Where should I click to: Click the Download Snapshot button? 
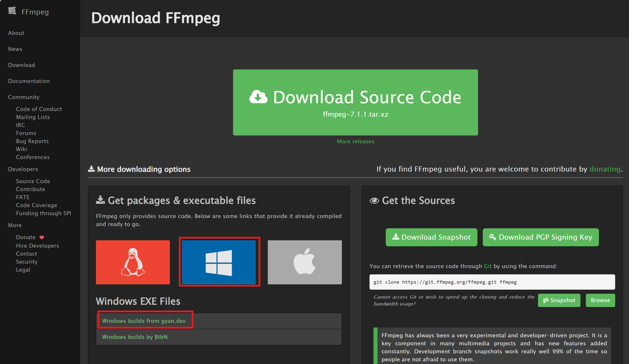[x=431, y=237]
